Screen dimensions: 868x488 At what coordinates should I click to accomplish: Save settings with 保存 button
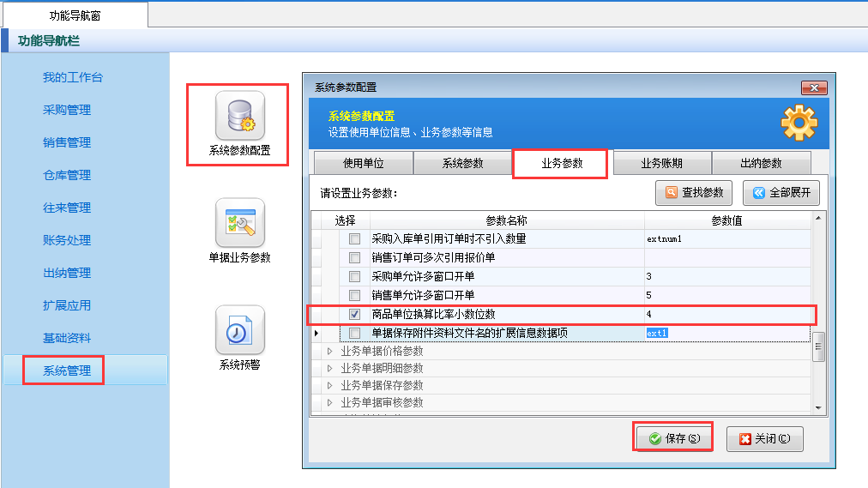(x=674, y=439)
